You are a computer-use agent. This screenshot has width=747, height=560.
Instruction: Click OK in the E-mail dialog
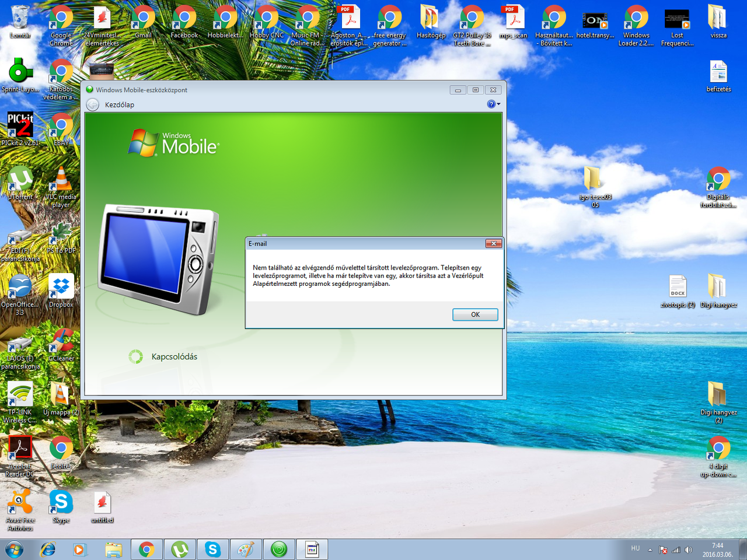[x=475, y=314]
